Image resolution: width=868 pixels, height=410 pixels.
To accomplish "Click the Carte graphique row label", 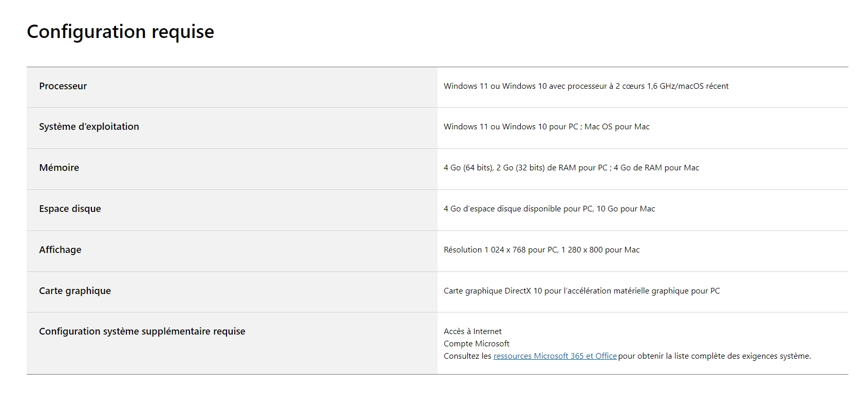I will click(x=75, y=291).
